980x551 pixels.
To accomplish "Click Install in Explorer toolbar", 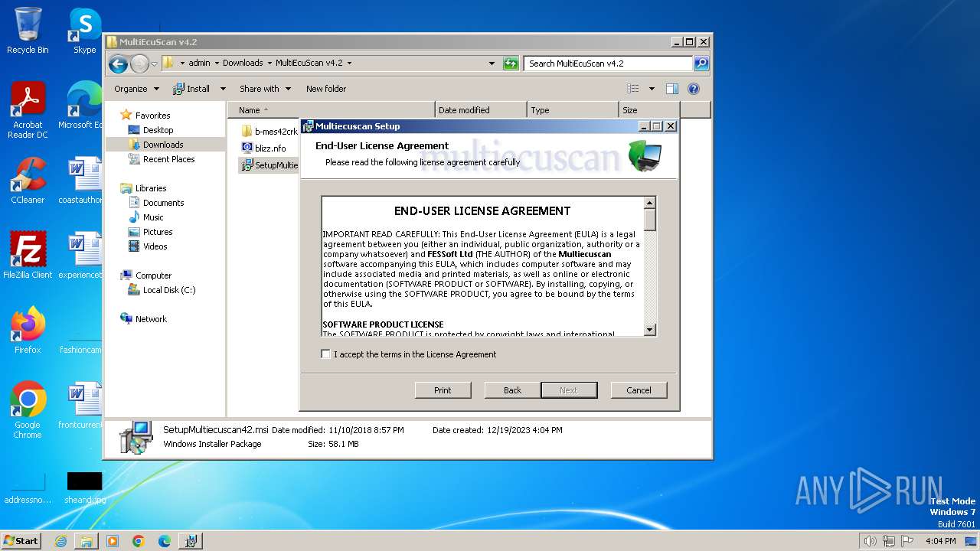I will (191, 89).
